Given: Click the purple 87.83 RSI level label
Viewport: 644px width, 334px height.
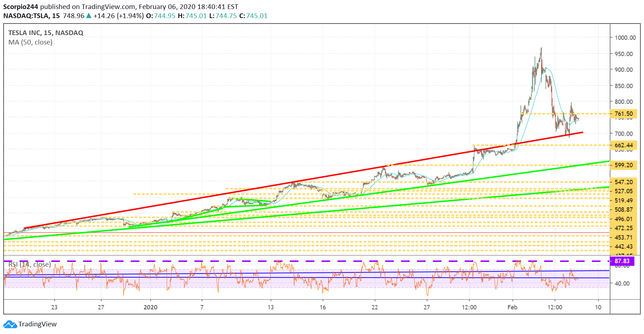Looking at the screenshot, I should tap(622, 261).
